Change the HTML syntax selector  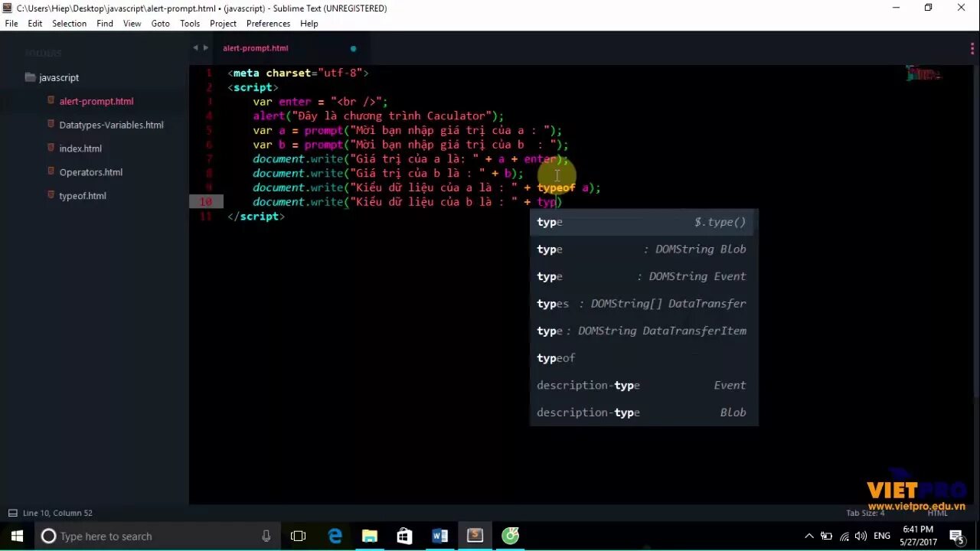938,513
